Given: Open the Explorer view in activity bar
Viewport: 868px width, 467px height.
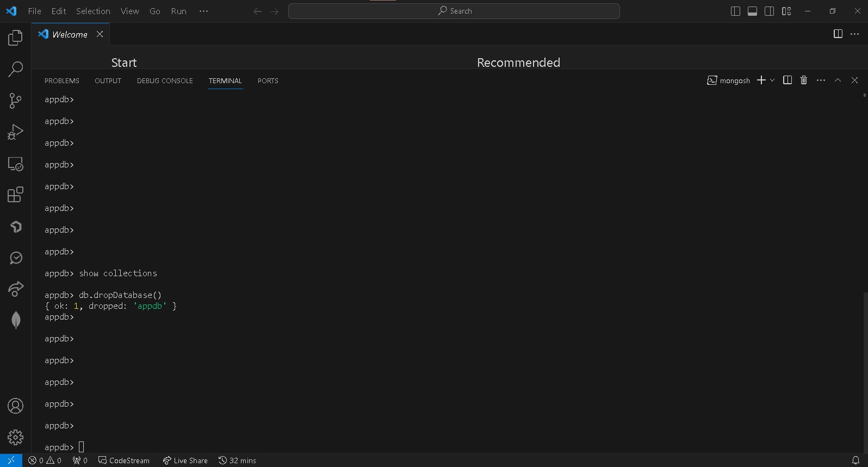Looking at the screenshot, I should [15, 38].
